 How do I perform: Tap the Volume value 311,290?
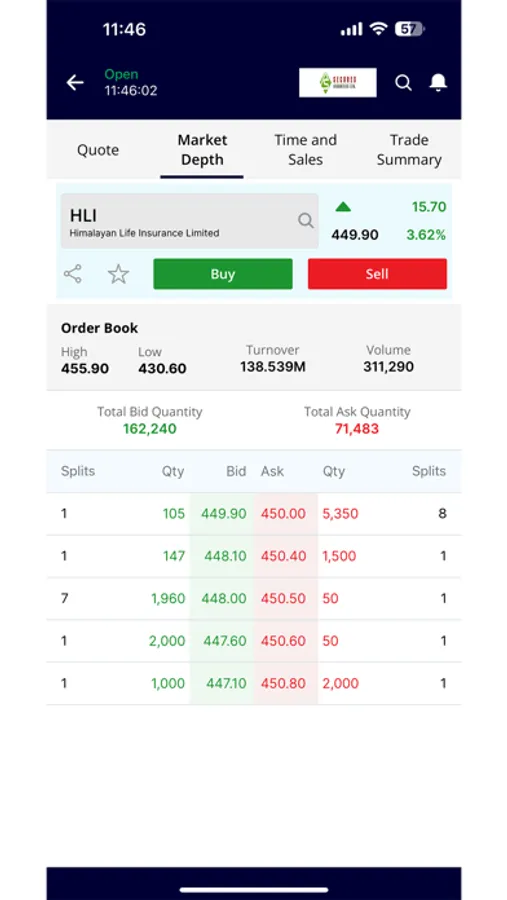[388, 366]
